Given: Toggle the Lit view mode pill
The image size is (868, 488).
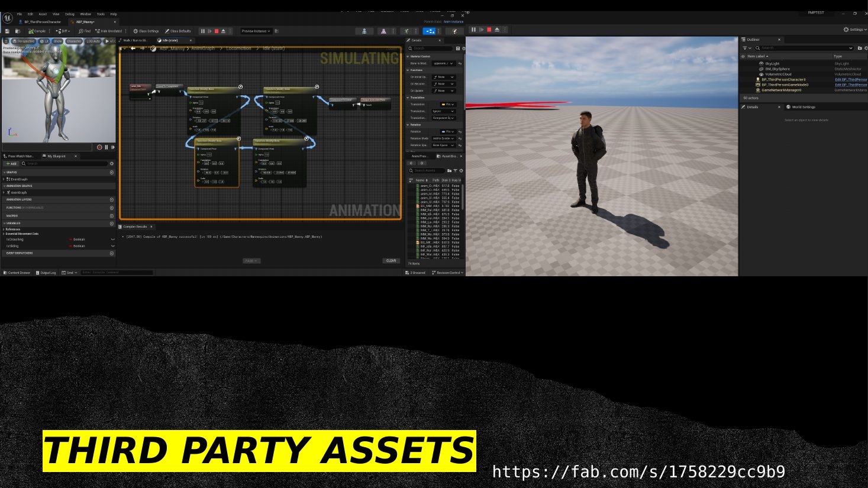Looking at the screenshot, I should pyautogui.click(x=44, y=41).
